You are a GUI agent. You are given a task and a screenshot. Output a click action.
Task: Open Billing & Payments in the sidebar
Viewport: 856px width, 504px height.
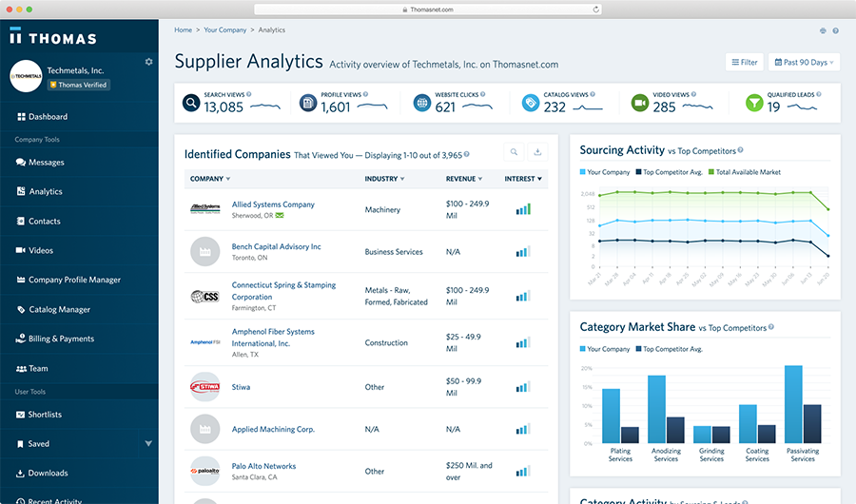coord(79,339)
